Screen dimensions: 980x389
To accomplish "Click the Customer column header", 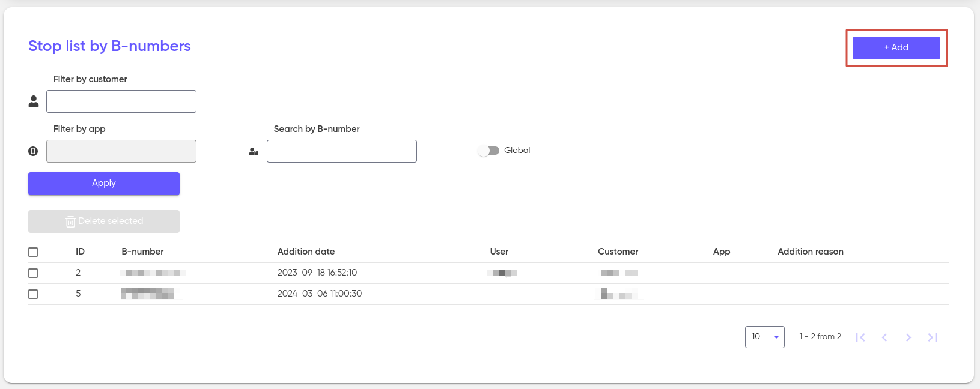I will 618,252.
